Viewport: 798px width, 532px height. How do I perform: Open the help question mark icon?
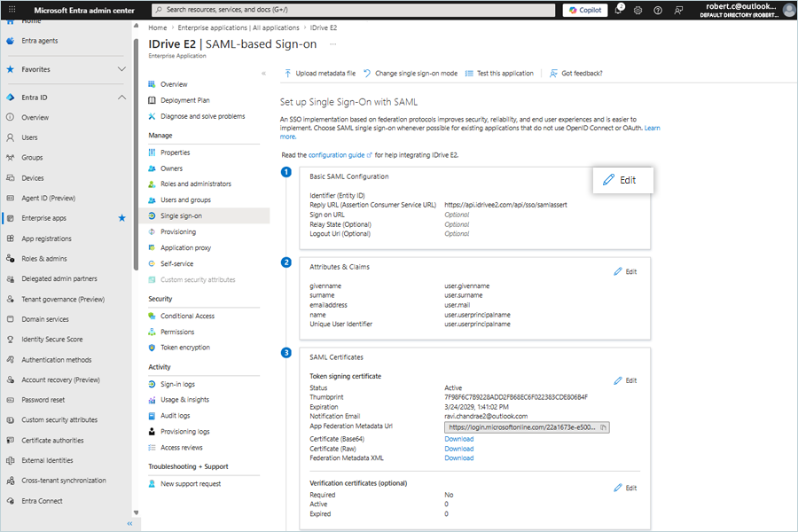coord(658,10)
